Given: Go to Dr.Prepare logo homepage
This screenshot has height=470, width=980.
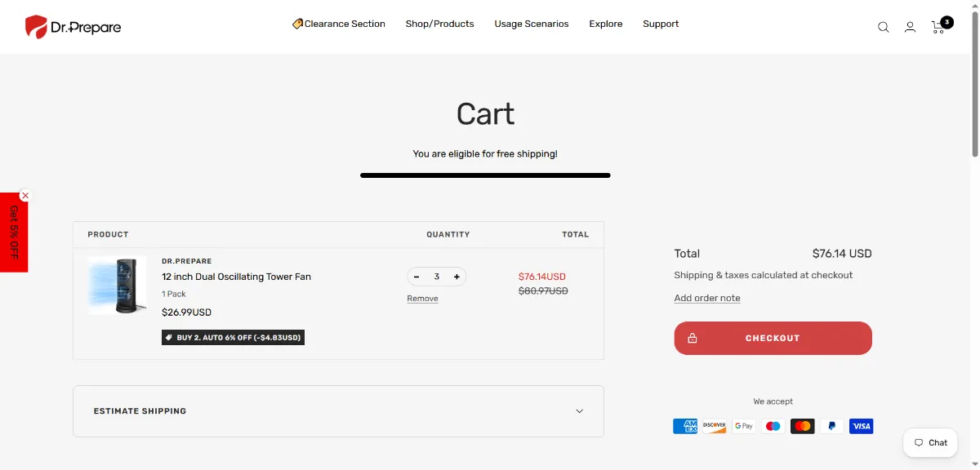Looking at the screenshot, I should [x=73, y=27].
